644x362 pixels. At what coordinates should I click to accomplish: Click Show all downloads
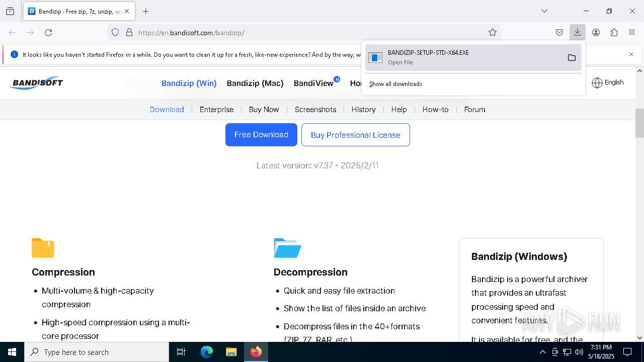395,84
